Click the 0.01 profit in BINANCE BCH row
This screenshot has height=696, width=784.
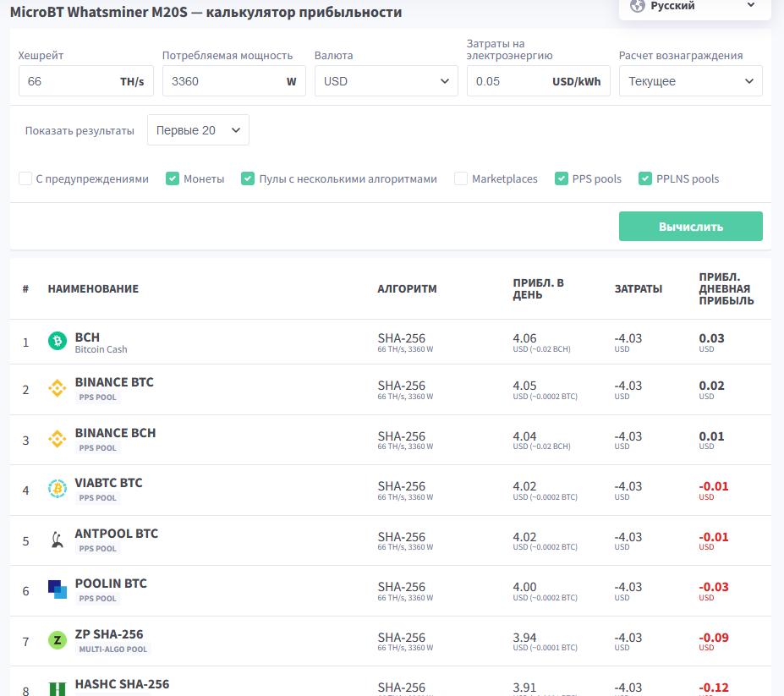pyautogui.click(x=711, y=436)
